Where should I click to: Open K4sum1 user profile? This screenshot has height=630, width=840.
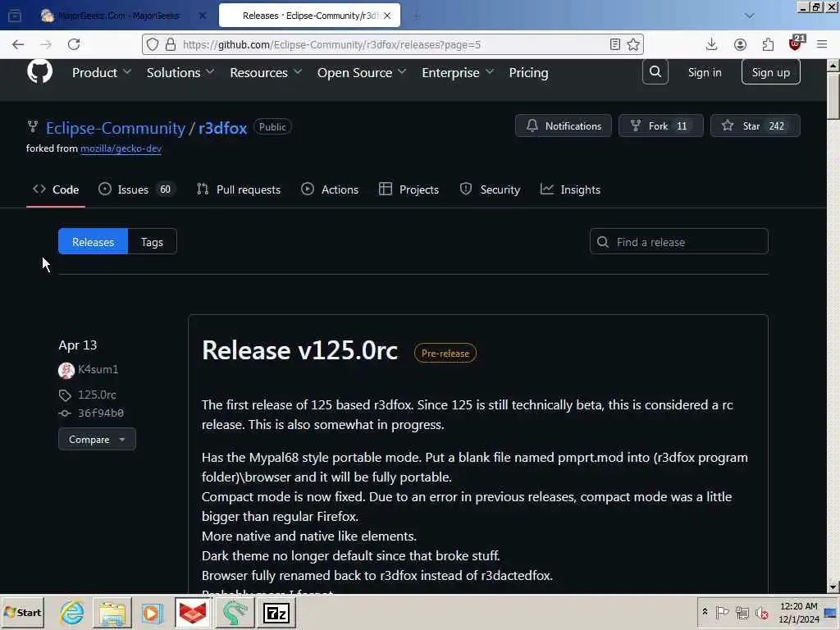[98, 370]
